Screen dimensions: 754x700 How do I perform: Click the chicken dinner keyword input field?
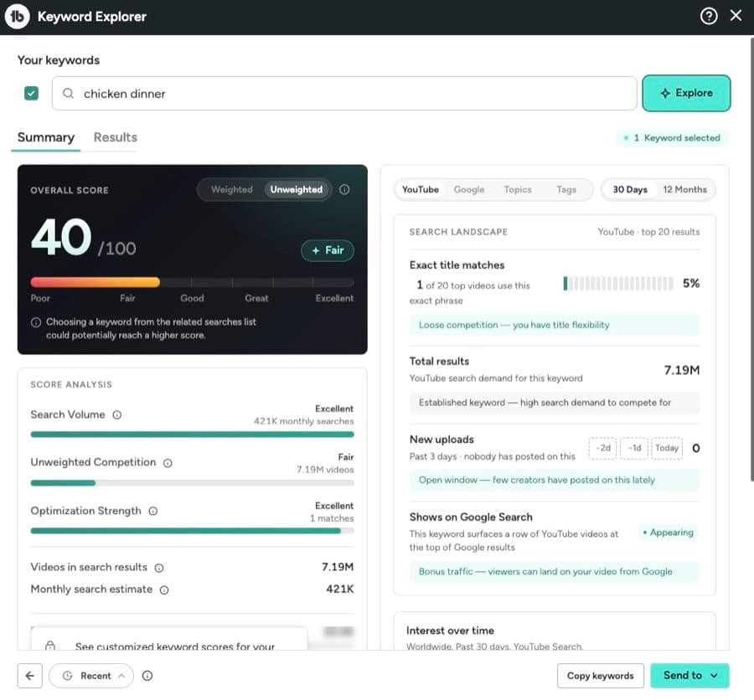tap(344, 93)
